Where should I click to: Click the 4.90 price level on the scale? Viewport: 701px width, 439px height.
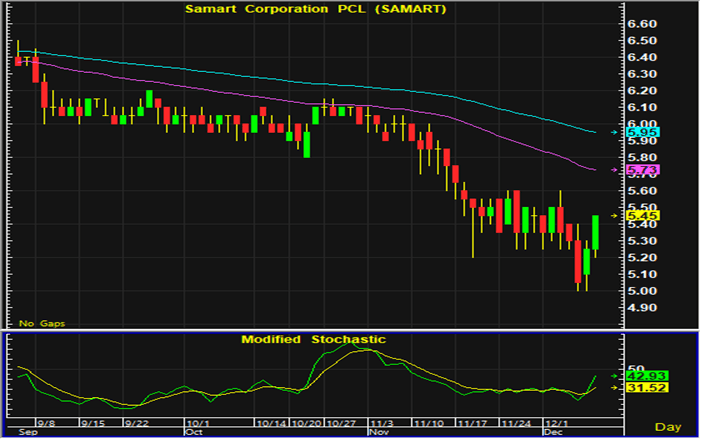(642, 308)
